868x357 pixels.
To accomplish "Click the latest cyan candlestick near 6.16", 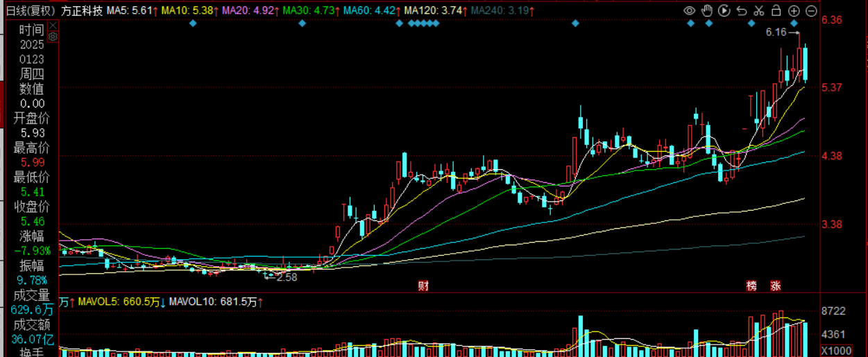I will pos(806,63).
